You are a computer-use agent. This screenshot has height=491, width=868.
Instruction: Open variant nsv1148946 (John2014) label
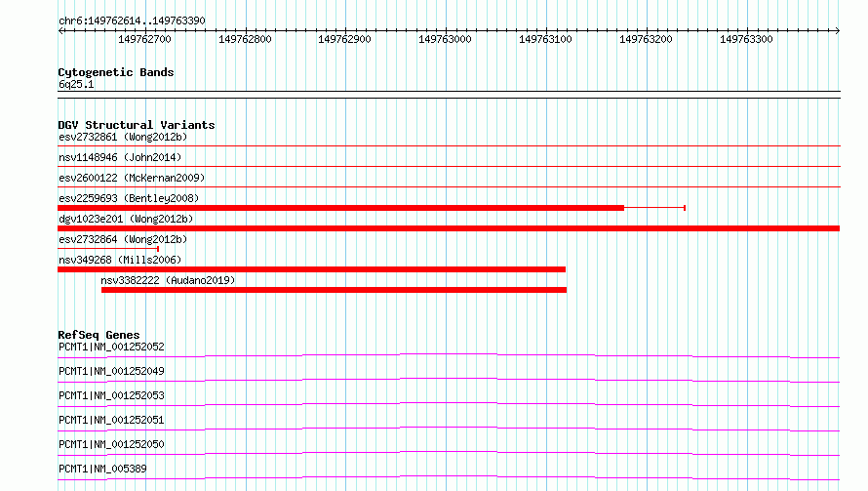tap(120, 157)
